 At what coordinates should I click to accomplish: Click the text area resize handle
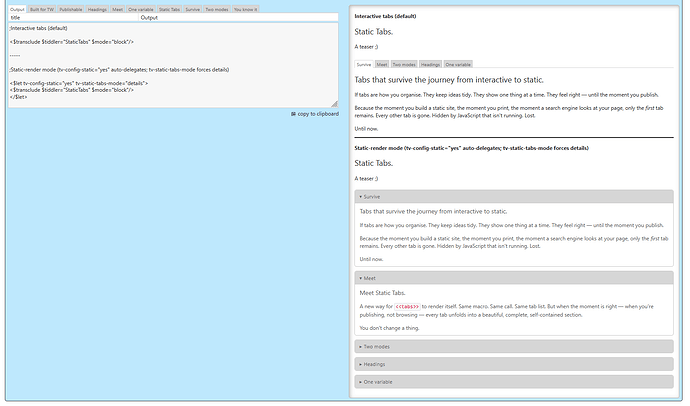point(336,105)
